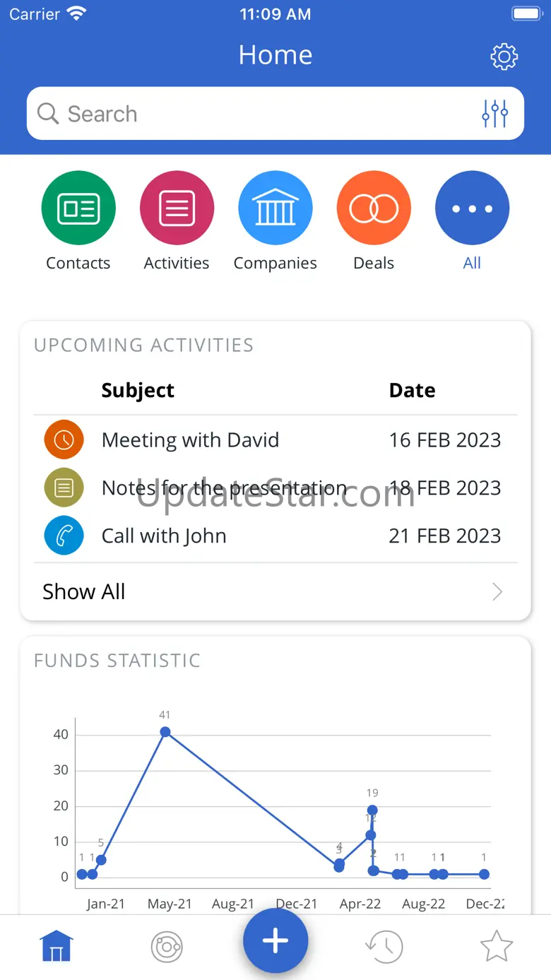Select the 41 data point on the chart
The image size is (551, 980).
pyautogui.click(x=165, y=732)
